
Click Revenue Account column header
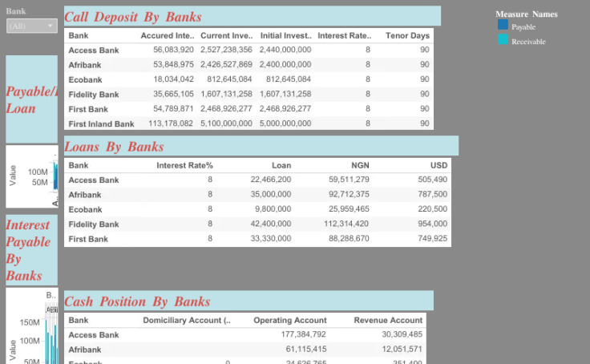[x=388, y=321]
